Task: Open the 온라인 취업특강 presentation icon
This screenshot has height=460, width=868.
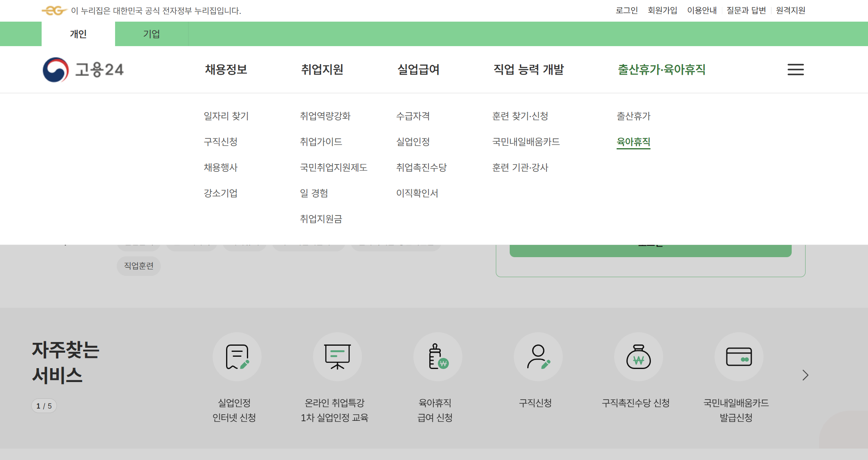Action: (x=337, y=357)
